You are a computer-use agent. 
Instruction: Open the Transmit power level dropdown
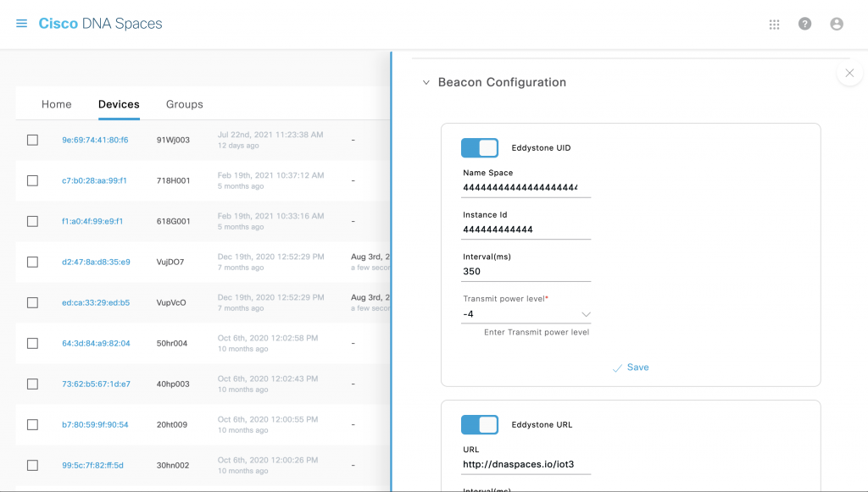coord(585,314)
